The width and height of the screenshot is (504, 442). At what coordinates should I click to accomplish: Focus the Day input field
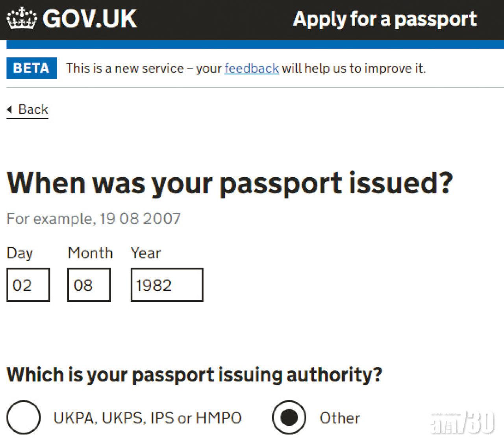(28, 285)
